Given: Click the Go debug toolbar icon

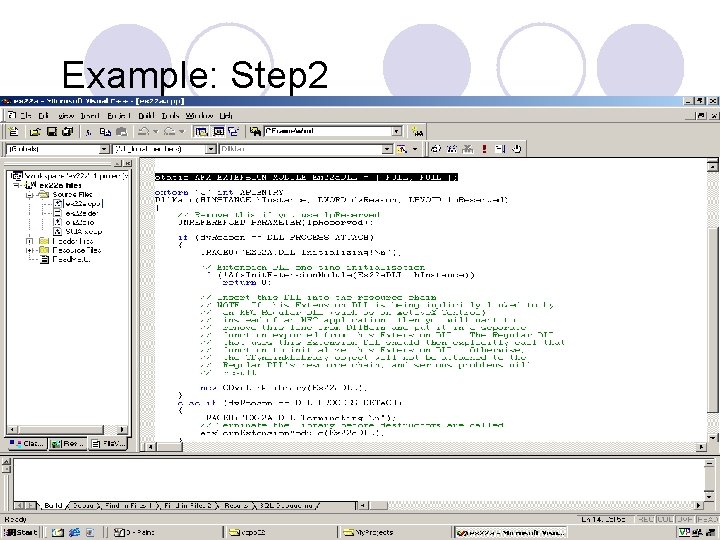Looking at the screenshot, I should tap(501, 149).
